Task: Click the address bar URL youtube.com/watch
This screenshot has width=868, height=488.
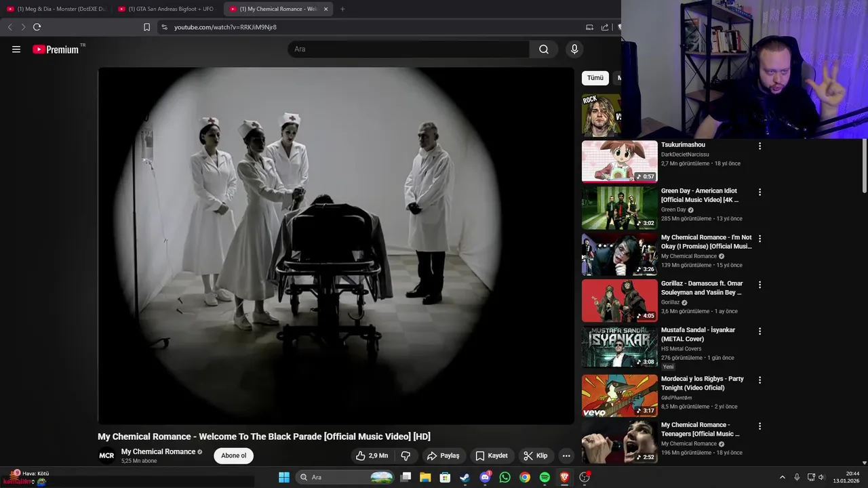Action: [x=225, y=27]
